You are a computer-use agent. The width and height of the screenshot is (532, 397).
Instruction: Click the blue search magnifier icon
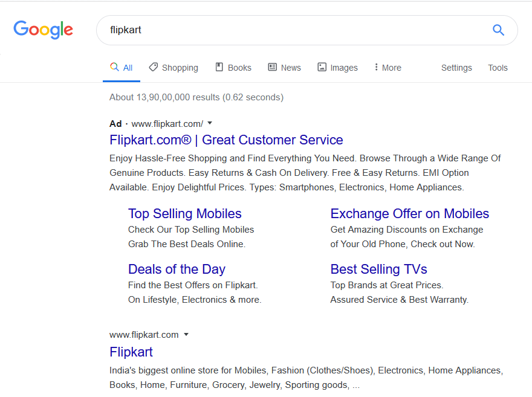498,30
